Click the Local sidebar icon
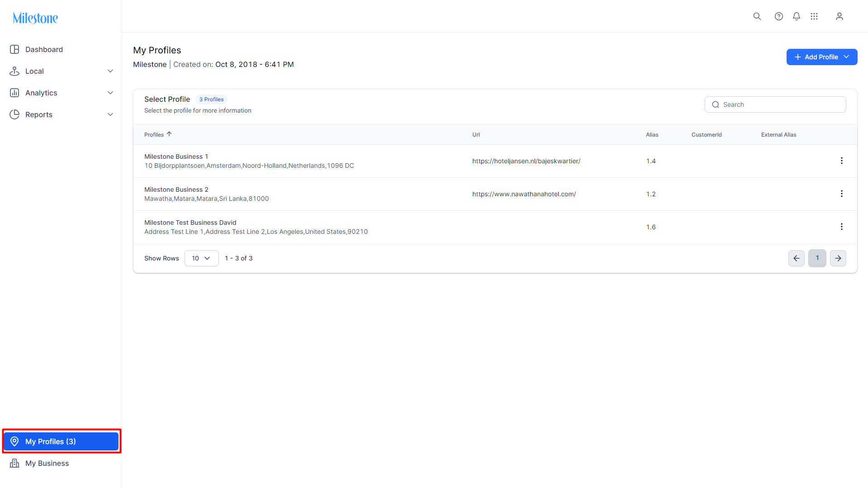This screenshot has height=488, width=868. [14, 71]
